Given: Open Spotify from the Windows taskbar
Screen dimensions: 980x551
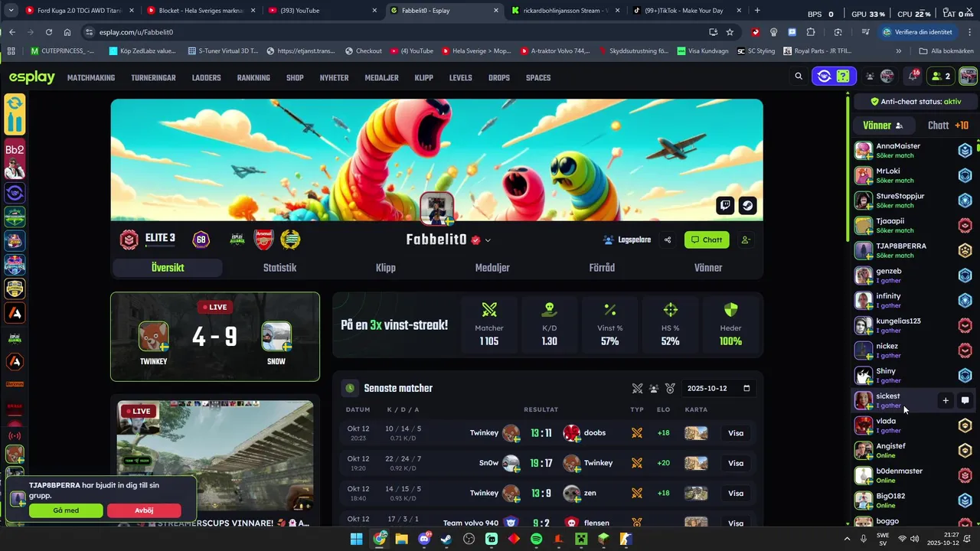Looking at the screenshot, I should 536,539.
